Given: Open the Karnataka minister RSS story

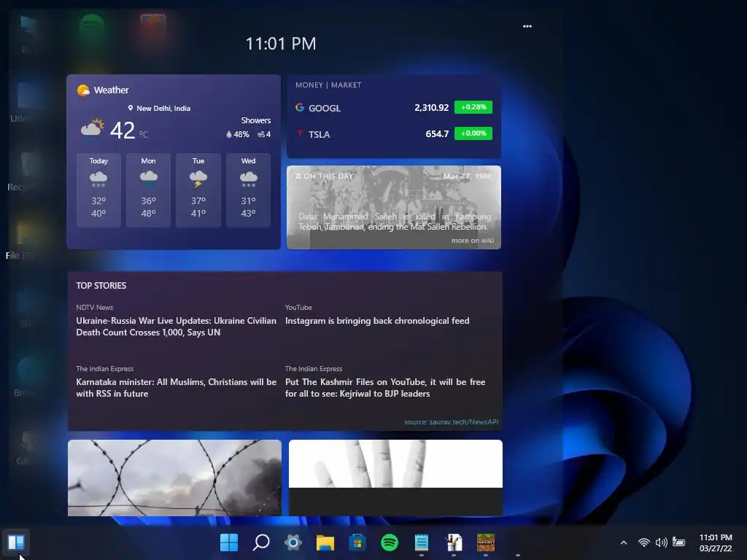Looking at the screenshot, I should tap(177, 388).
